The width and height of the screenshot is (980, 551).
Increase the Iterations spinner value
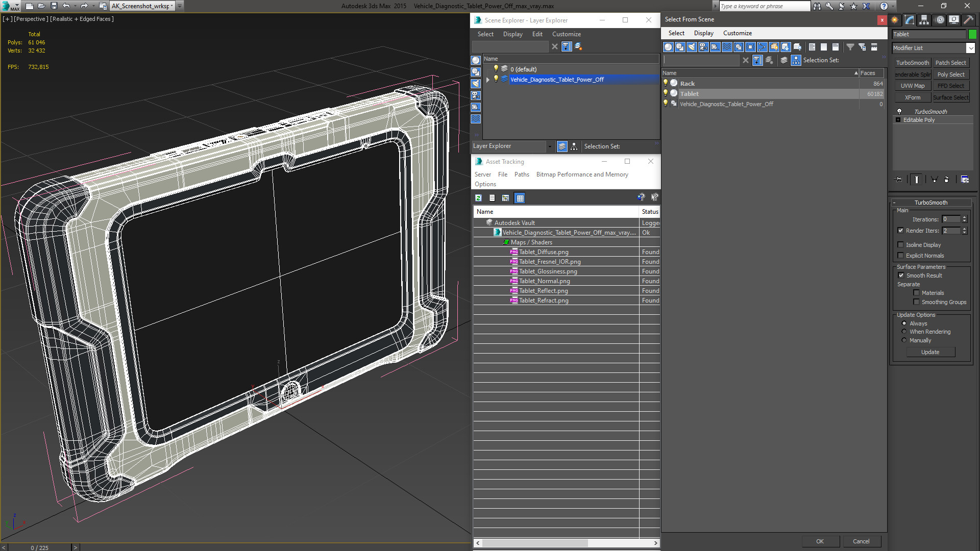tap(964, 217)
